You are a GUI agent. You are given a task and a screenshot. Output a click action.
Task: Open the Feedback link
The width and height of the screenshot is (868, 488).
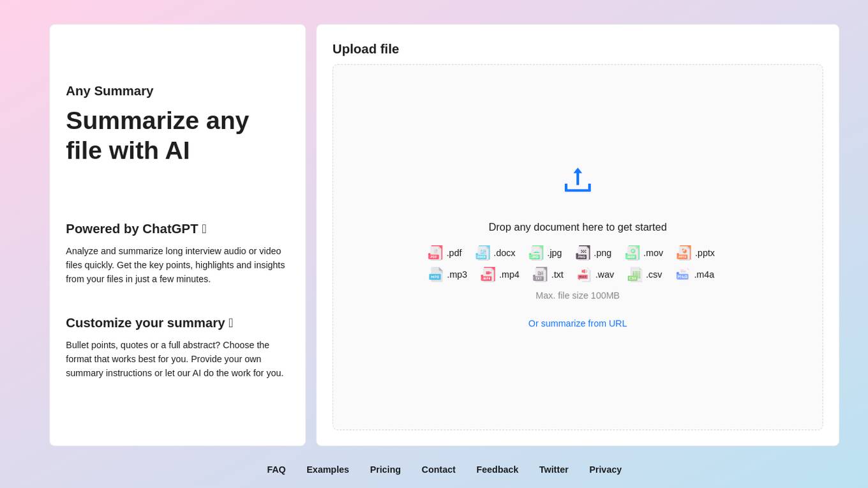497,469
